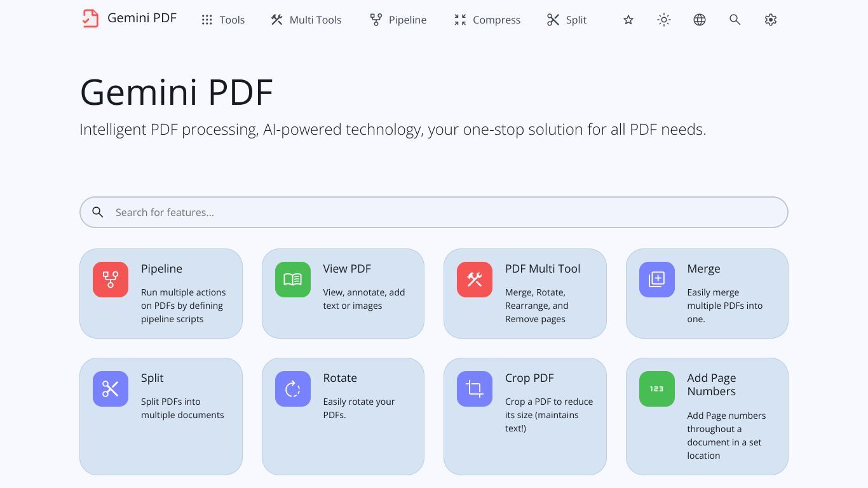Click the Split card scissors icon
868x488 pixels.
(111, 389)
